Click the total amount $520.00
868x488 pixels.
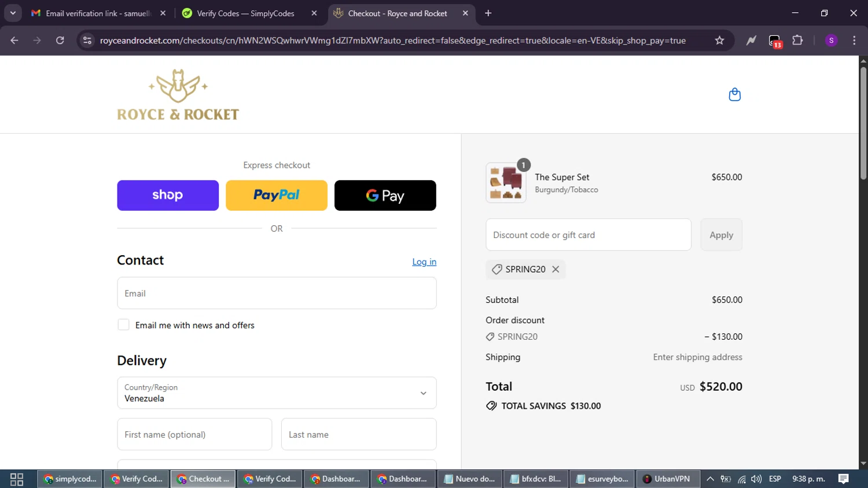[721, 386]
